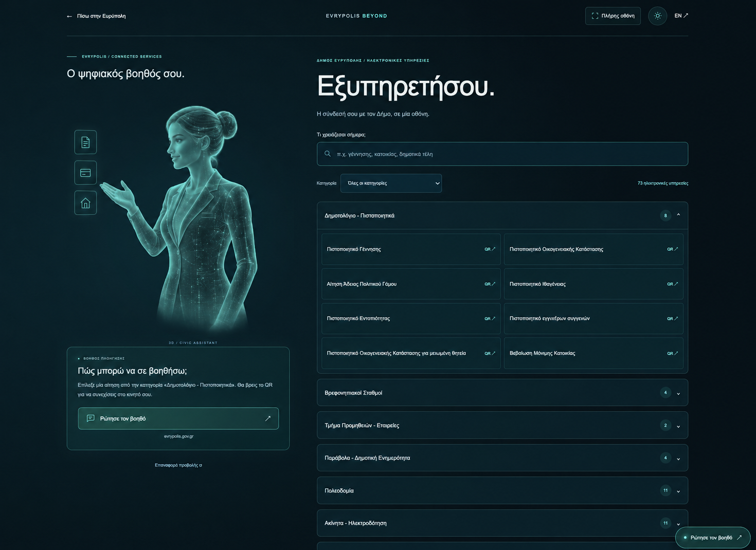Go back via Πίσω στην Ευρύπολη link
The width and height of the screenshot is (756, 550).
[x=96, y=16]
